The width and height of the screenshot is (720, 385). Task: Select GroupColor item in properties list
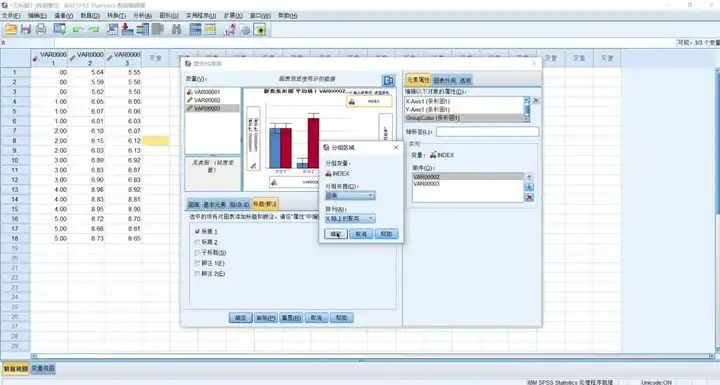(x=464, y=118)
